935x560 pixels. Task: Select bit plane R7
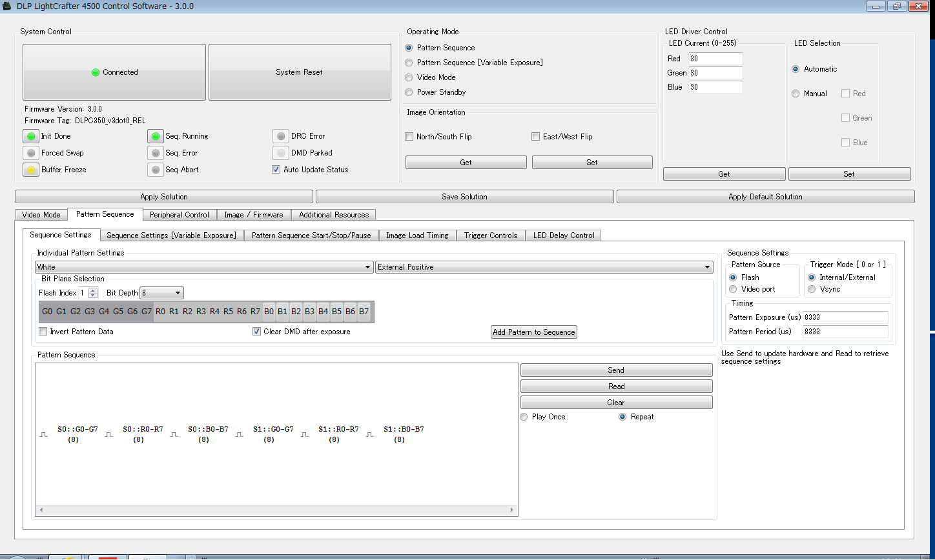(x=255, y=312)
